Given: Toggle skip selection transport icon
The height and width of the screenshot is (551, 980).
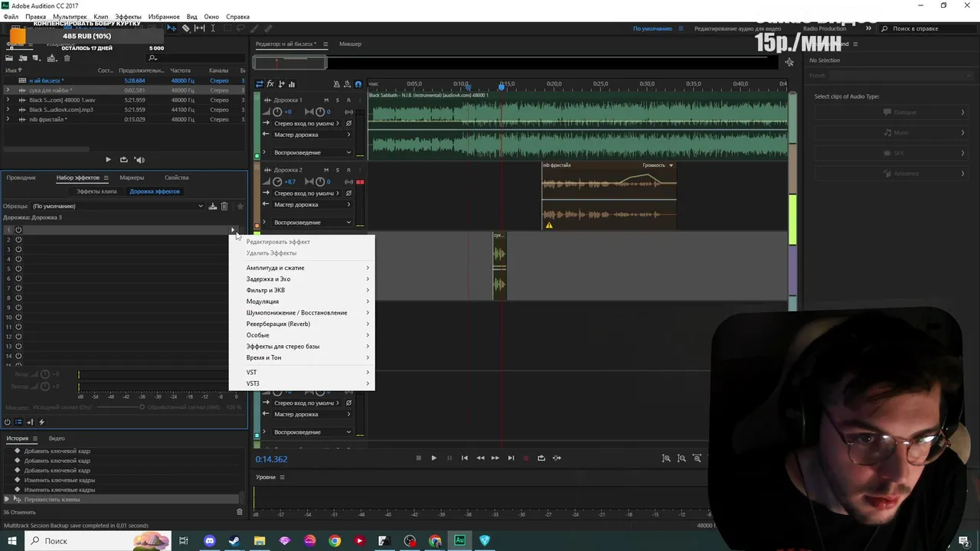Looking at the screenshot, I should pos(557,458).
